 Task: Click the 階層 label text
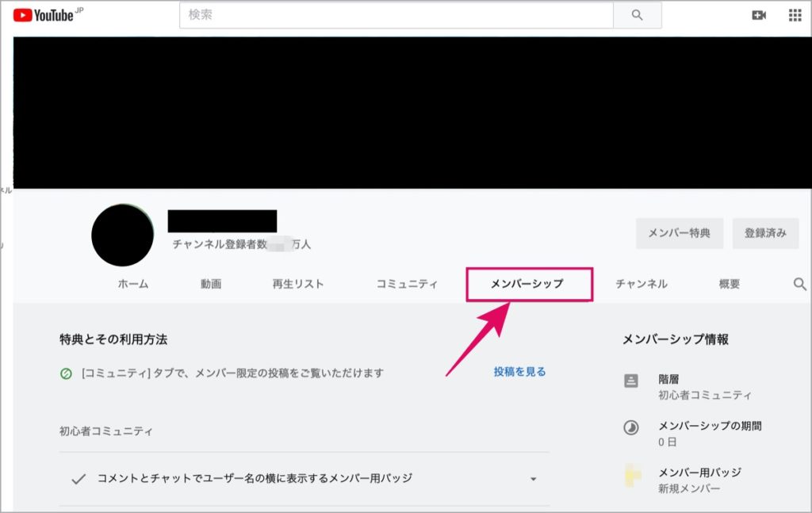(668, 379)
